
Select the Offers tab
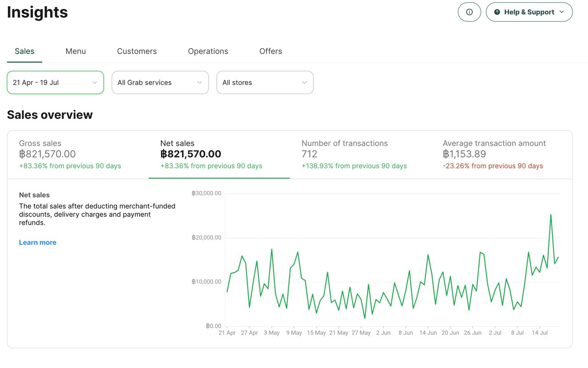[271, 51]
